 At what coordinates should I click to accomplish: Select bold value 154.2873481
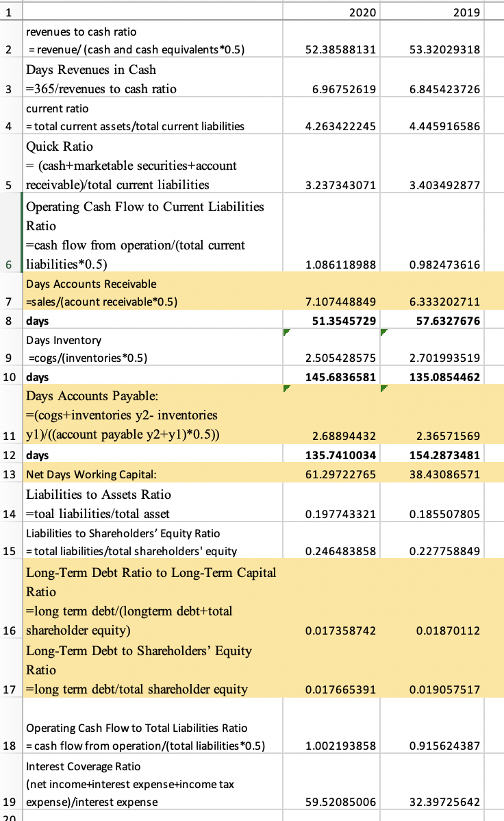click(x=432, y=454)
